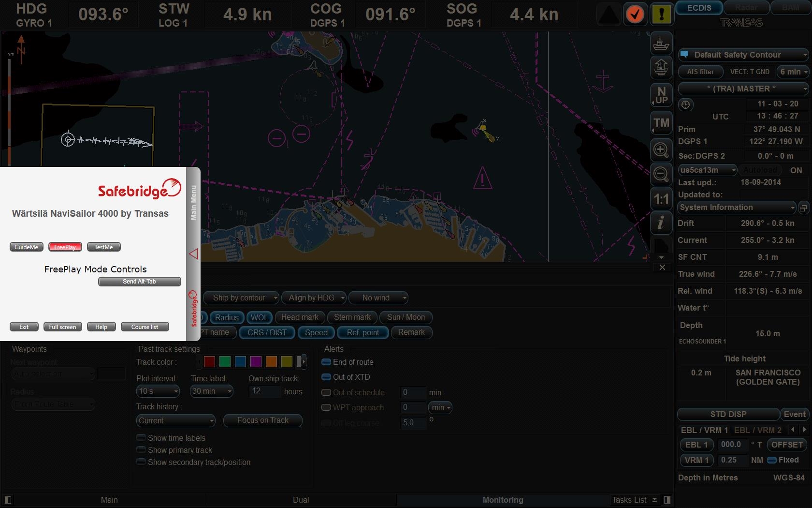This screenshot has height=508, width=812.
Task: Click the Focus on Track button
Action: coord(263,420)
